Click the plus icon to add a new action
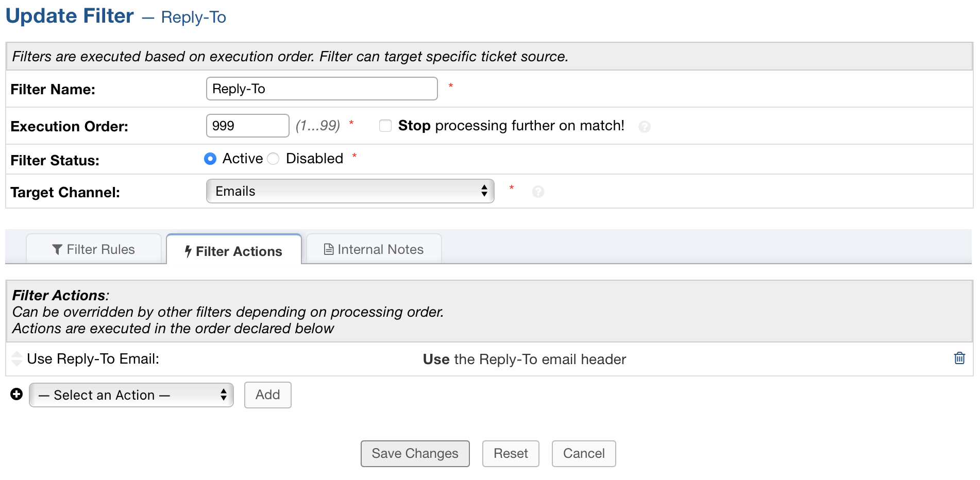 (x=16, y=395)
